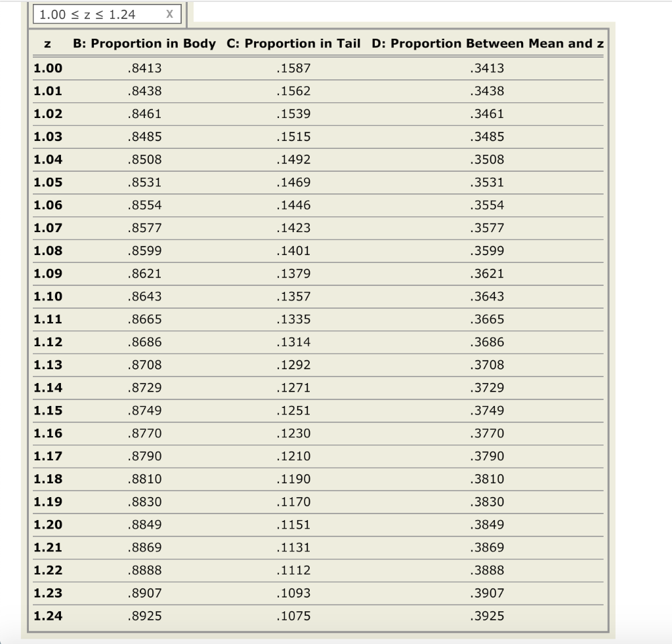Click the value .3907 for z 1.23
This screenshot has height=644, width=672.
(x=488, y=593)
